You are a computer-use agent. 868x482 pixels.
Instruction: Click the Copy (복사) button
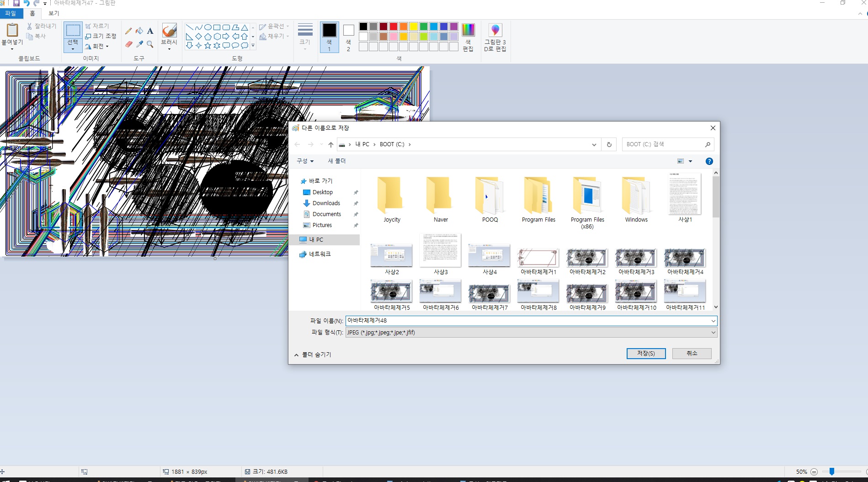(36, 36)
